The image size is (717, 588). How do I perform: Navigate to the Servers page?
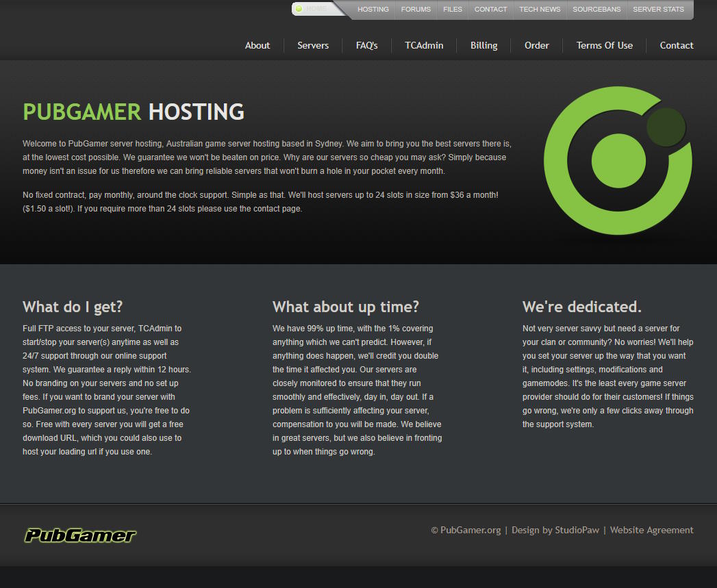tap(313, 45)
